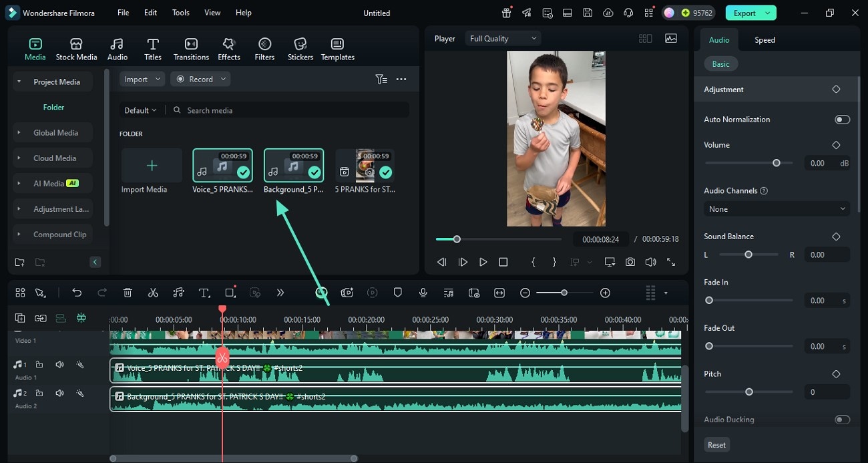This screenshot has width=868, height=463.
Task: Click the microphone voiceover record icon
Action: [x=423, y=293]
